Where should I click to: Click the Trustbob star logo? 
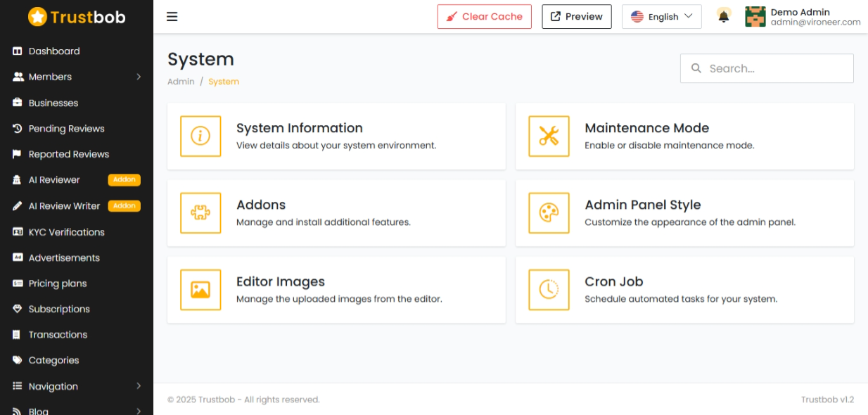click(x=37, y=17)
